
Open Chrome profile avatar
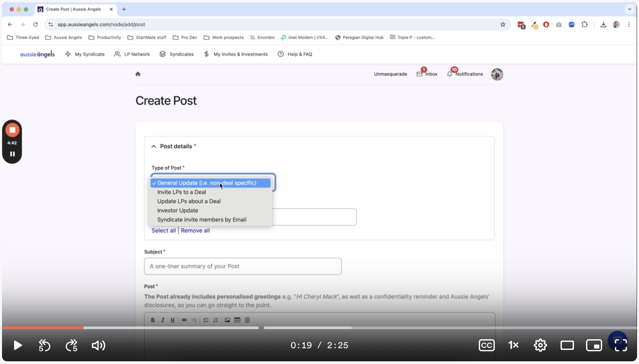616,24
